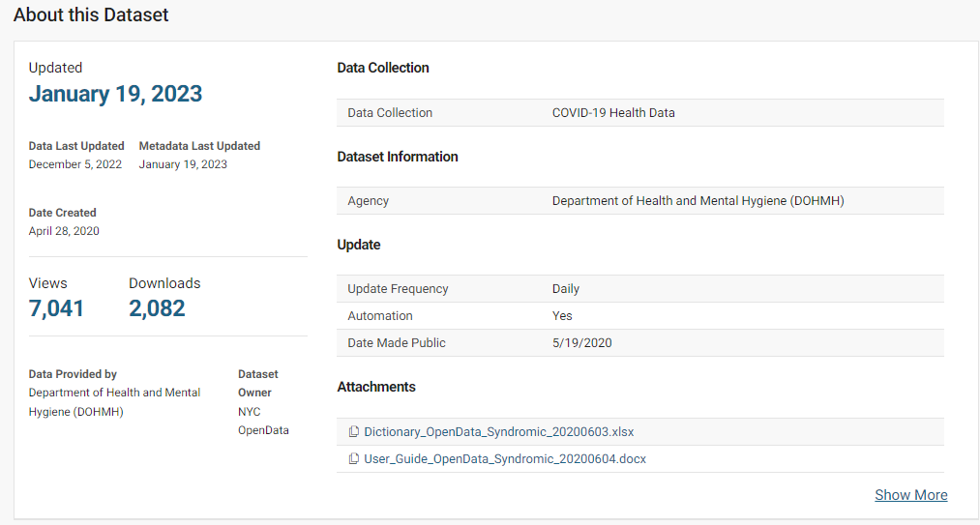The height and width of the screenshot is (525, 980).
Task: Click the data provider name under Data Provided by
Action: point(114,402)
